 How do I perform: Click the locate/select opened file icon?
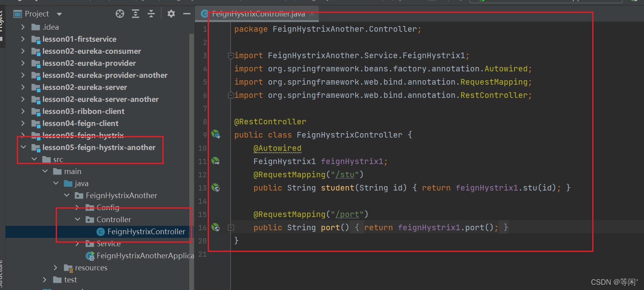[120, 14]
